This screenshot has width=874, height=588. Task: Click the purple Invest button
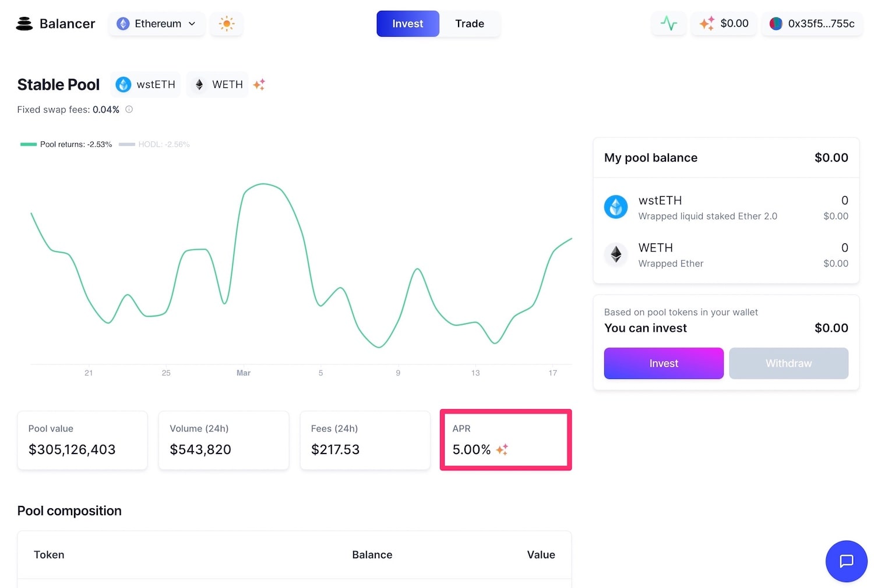point(664,363)
